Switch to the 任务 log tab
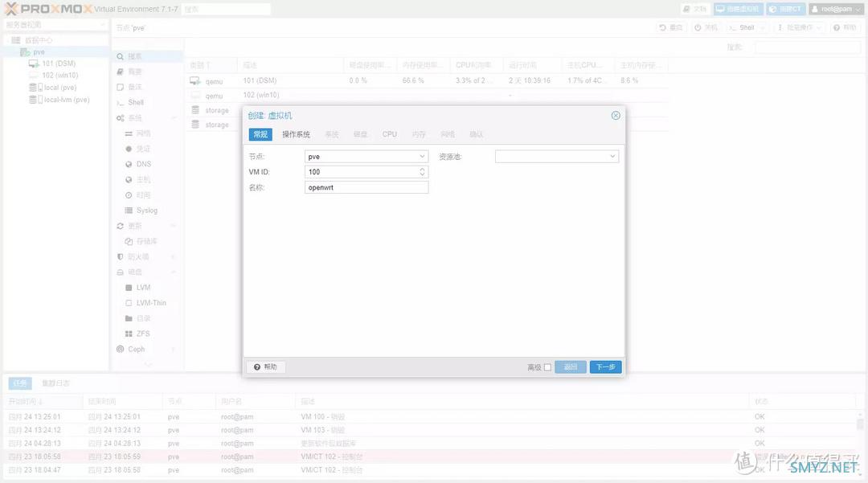Image resolution: width=868 pixels, height=483 pixels. pyautogui.click(x=20, y=383)
